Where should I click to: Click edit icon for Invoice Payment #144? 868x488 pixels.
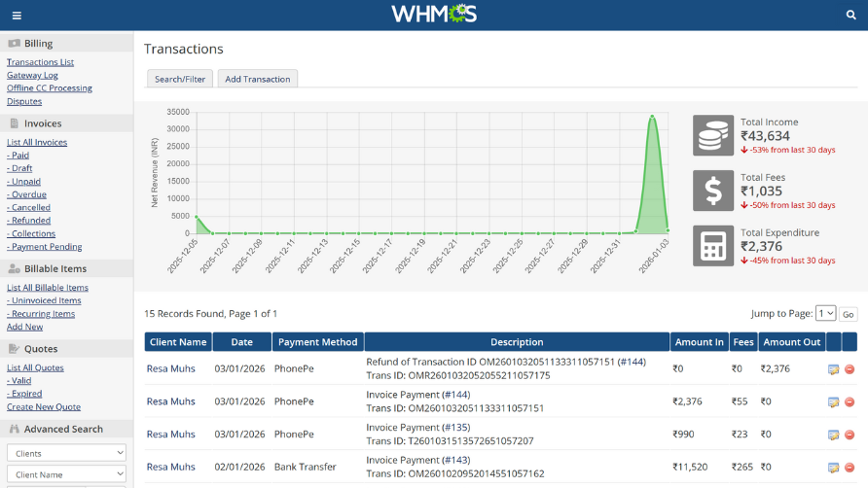[x=833, y=401]
